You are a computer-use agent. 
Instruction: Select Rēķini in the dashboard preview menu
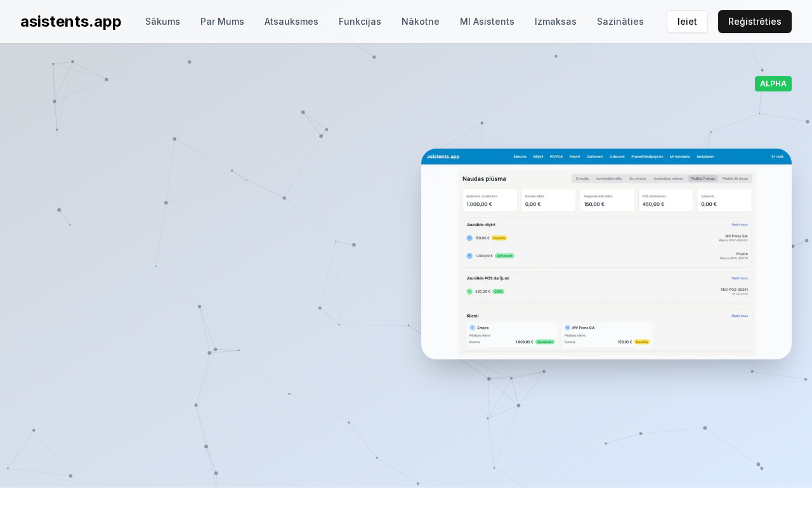pyautogui.click(x=538, y=156)
